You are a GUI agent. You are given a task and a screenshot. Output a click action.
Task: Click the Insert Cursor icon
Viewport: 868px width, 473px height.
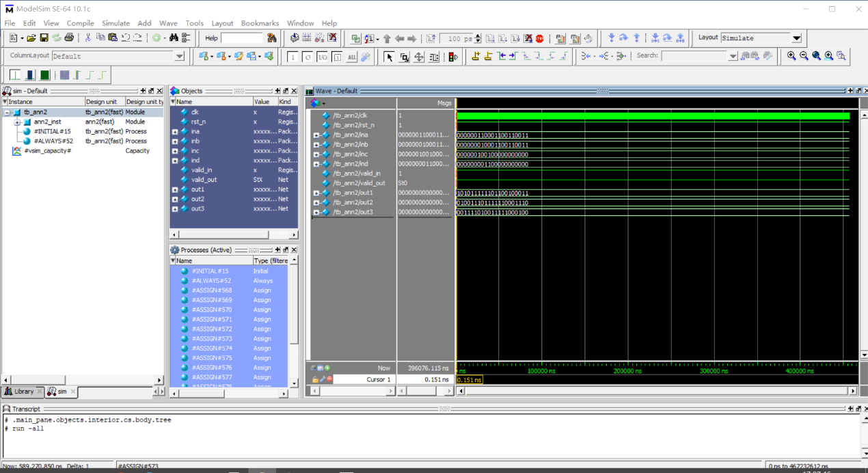click(476, 57)
